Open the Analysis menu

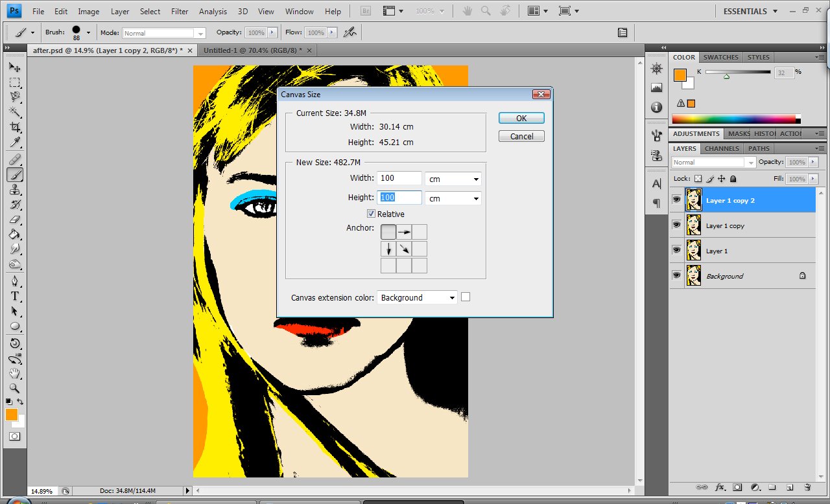click(213, 12)
